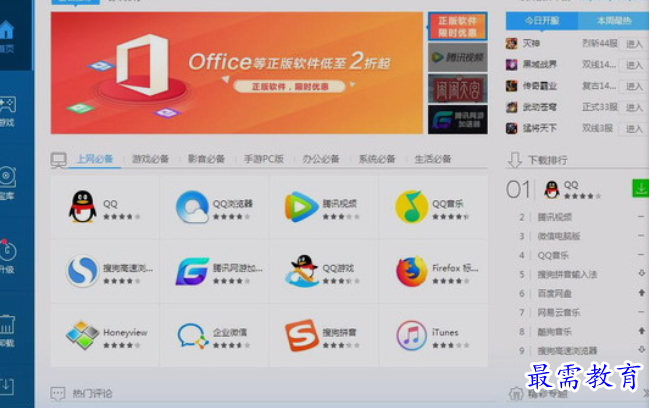Switch to the 游戏必备 tab
Image resolution: width=649 pixels, height=408 pixels.
pos(150,159)
